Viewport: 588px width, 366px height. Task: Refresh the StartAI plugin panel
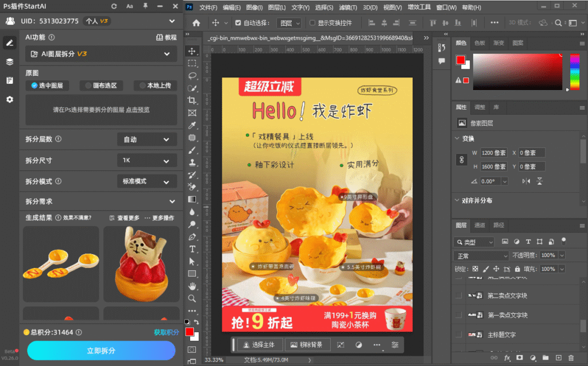[x=114, y=6]
